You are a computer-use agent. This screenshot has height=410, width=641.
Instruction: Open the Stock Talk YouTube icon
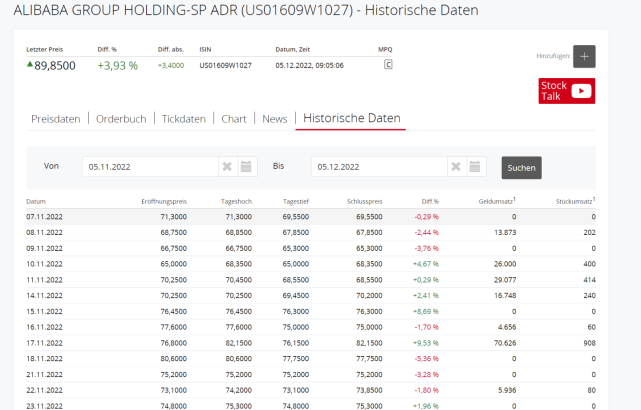coord(567,91)
